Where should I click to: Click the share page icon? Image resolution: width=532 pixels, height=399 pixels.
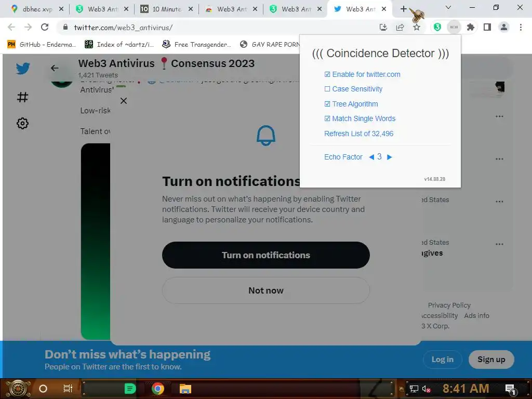(400, 28)
